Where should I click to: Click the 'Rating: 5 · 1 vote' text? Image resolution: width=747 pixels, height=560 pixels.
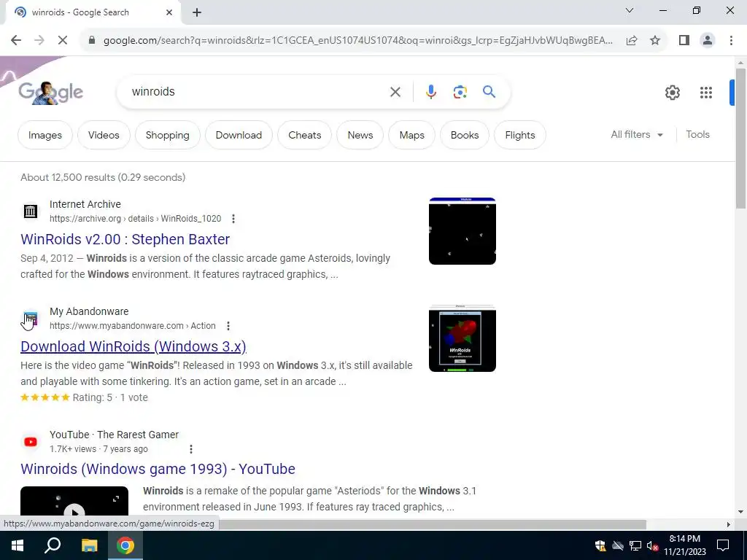(110, 397)
